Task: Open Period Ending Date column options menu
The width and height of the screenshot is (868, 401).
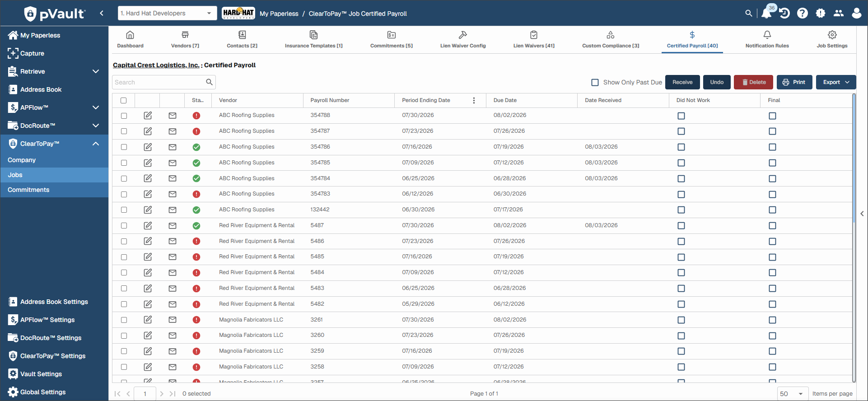Action: [x=474, y=100]
